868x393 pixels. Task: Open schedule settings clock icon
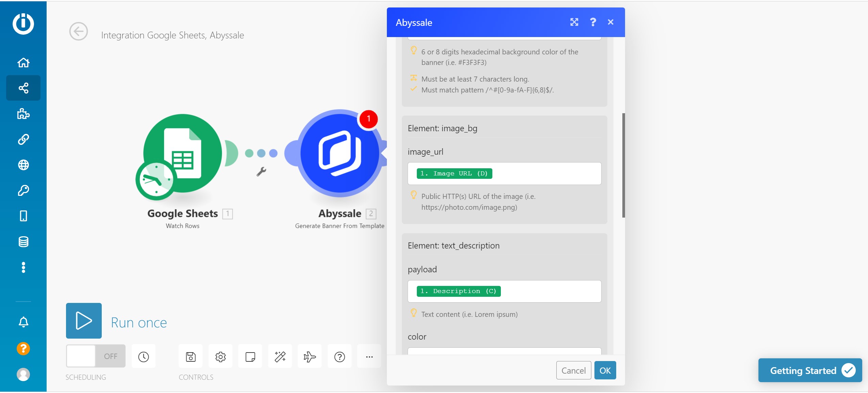pyautogui.click(x=144, y=357)
